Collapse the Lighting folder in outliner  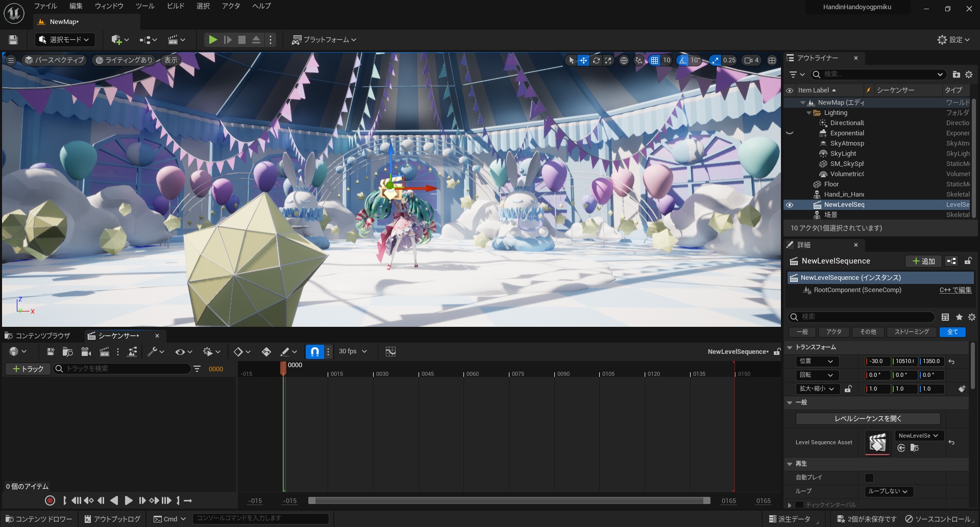click(808, 113)
